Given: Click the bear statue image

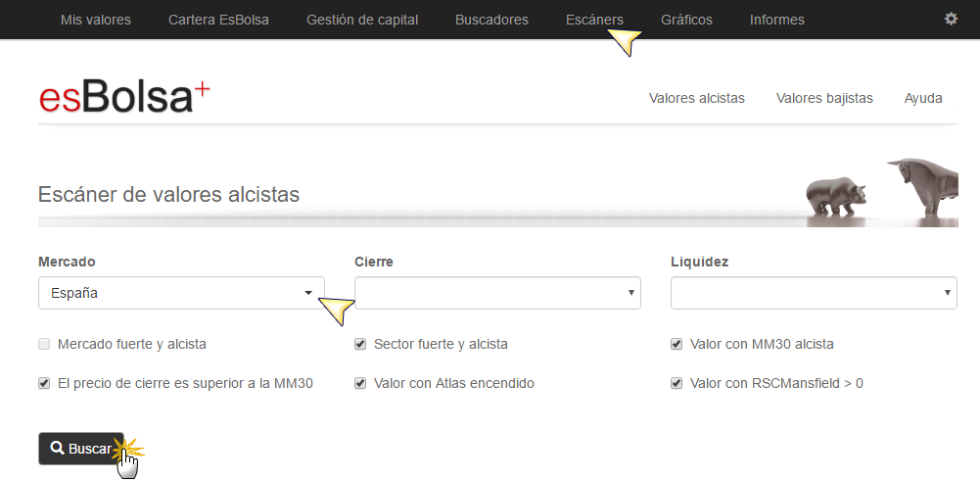Looking at the screenshot, I should pos(836,197).
